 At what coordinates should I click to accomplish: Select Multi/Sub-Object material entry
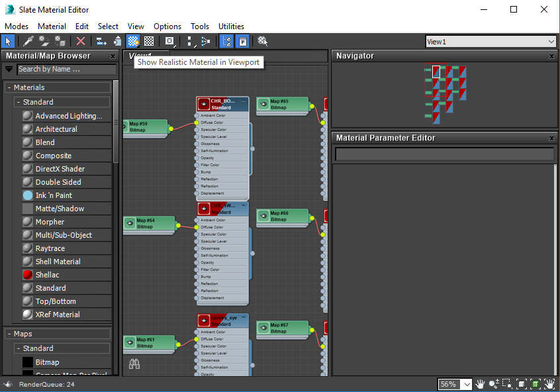coord(66,235)
